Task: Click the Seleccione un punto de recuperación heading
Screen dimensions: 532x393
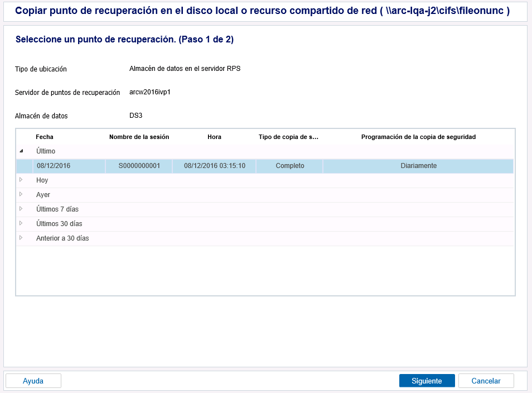Action: click(124, 40)
